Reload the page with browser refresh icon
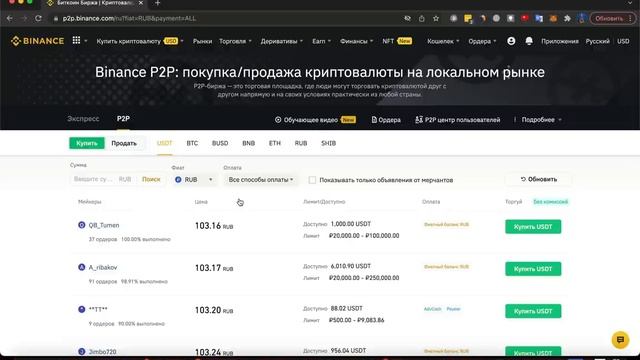Screen dimensions: 640x360 [x=38, y=18]
